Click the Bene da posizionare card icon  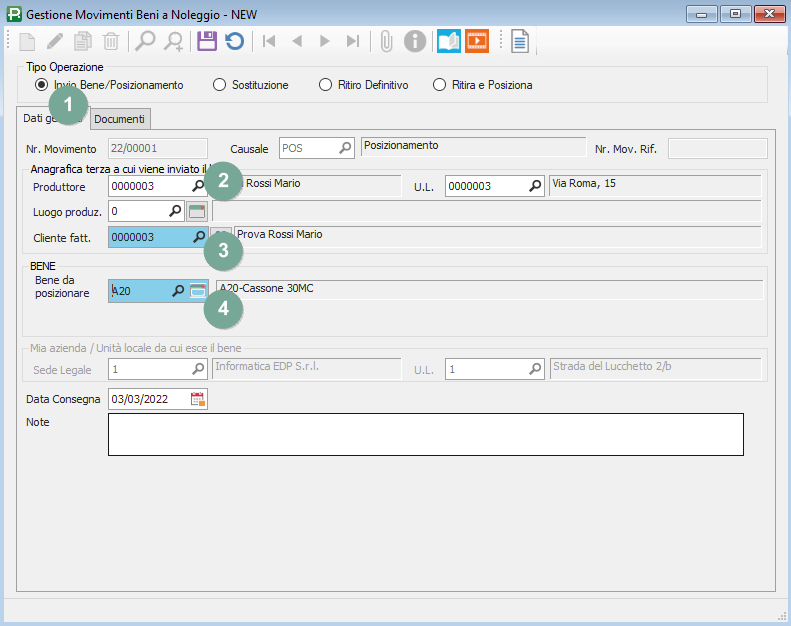pos(198,291)
